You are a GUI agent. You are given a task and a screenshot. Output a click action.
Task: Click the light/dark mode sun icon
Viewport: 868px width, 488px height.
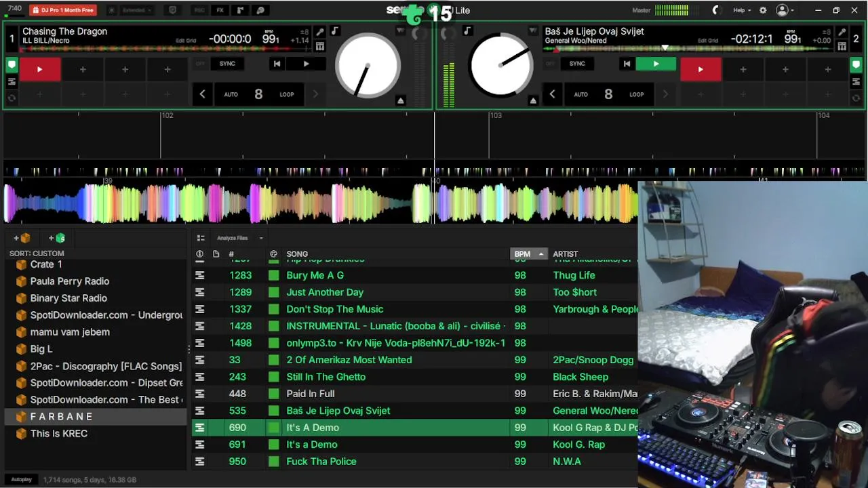[112, 10]
